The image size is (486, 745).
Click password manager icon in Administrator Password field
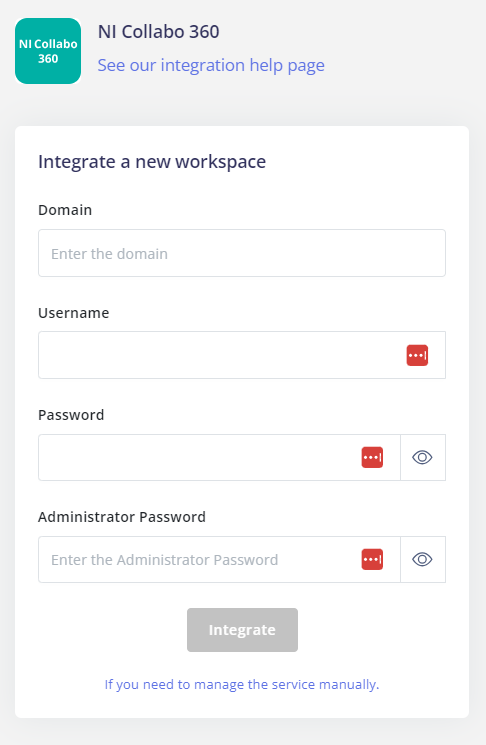click(x=372, y=559)
